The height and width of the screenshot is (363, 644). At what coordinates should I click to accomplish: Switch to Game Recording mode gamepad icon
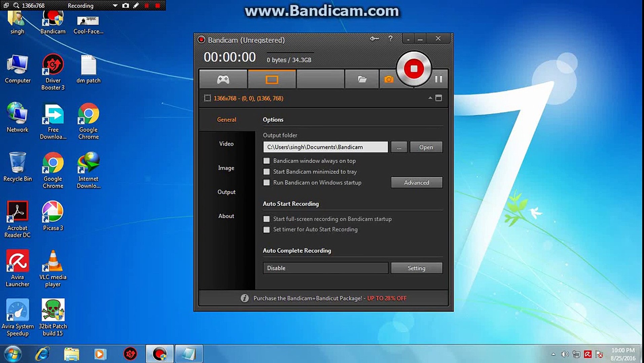pyautogui.click(x=223, y=79)
